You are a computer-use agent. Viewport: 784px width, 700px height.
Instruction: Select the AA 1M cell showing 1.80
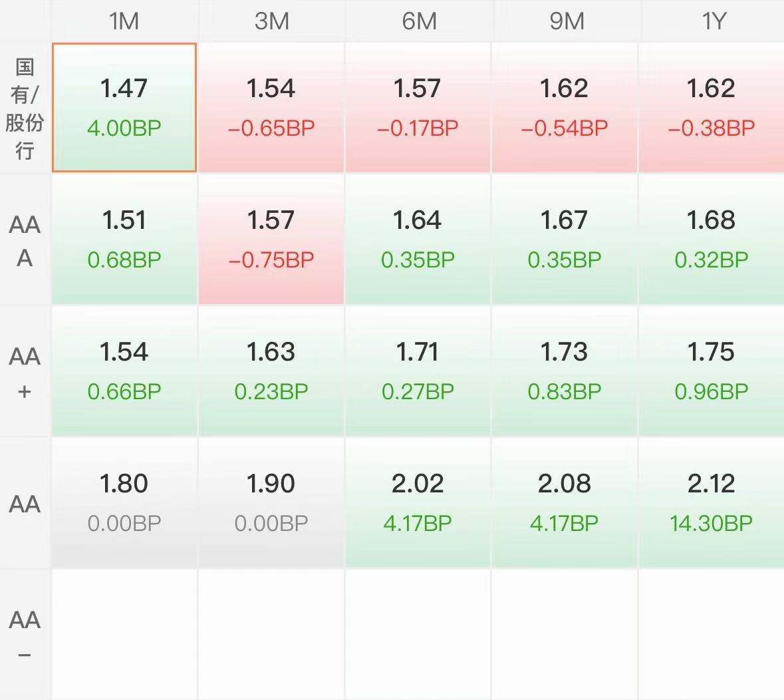point(124,503)
